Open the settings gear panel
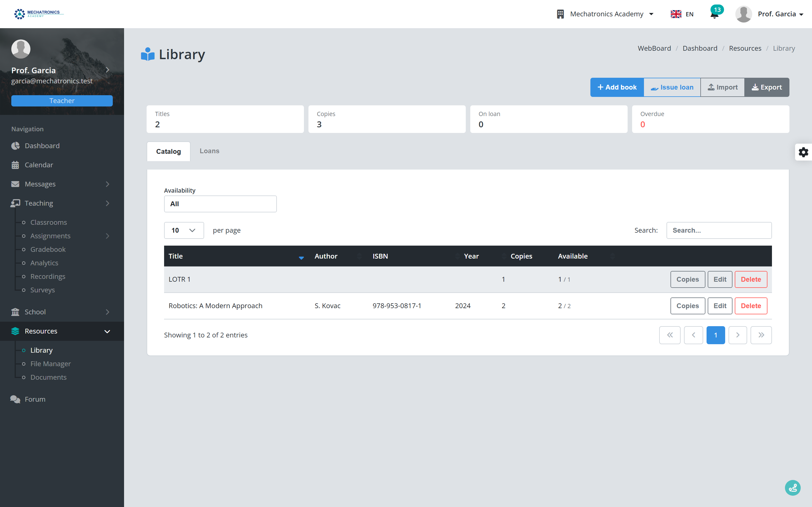 [x=803, y=152]
